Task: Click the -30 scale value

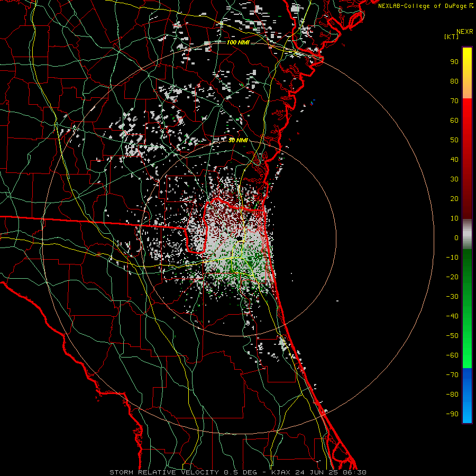Action: pyautogui.click(x=452, y=297)
